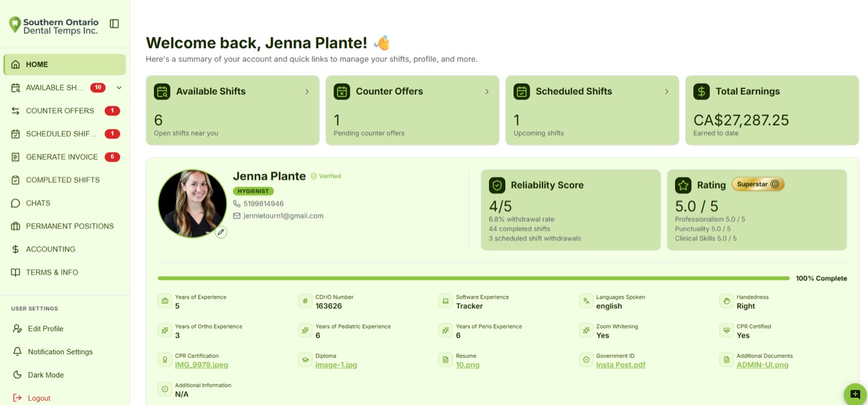
Task: Click the profile completion progress bar
Action: (474, 279)
